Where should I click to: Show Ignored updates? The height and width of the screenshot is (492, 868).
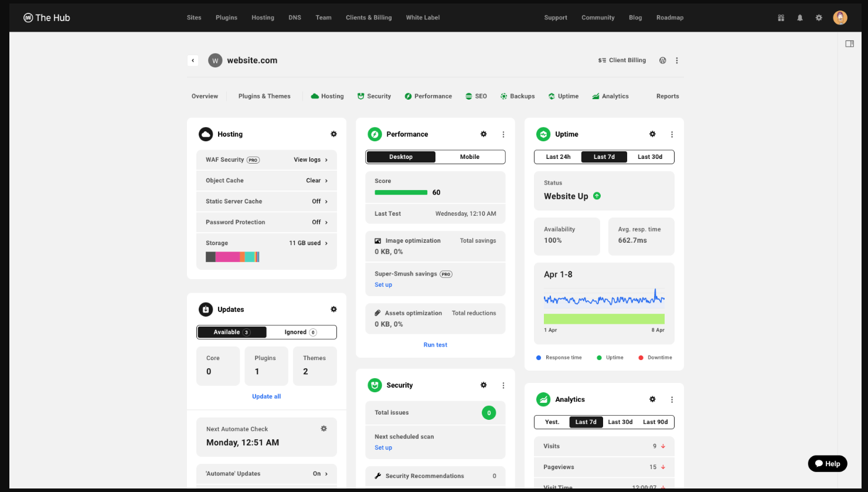301,332
